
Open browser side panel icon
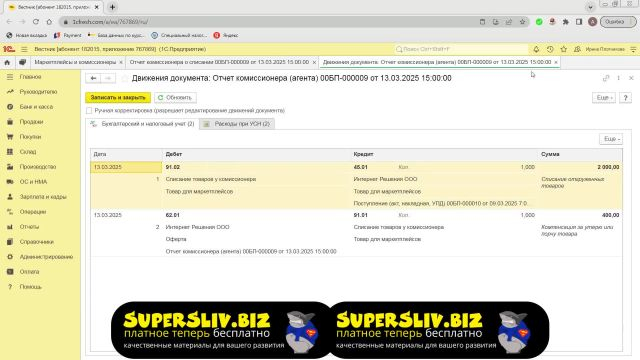(x=579, y=22)
